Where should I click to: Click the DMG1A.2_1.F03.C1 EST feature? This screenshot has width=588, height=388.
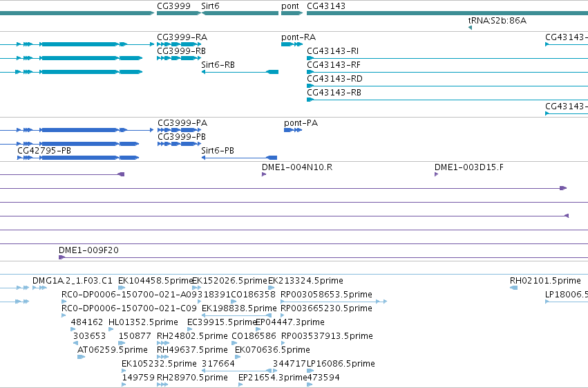coord(39,288)
